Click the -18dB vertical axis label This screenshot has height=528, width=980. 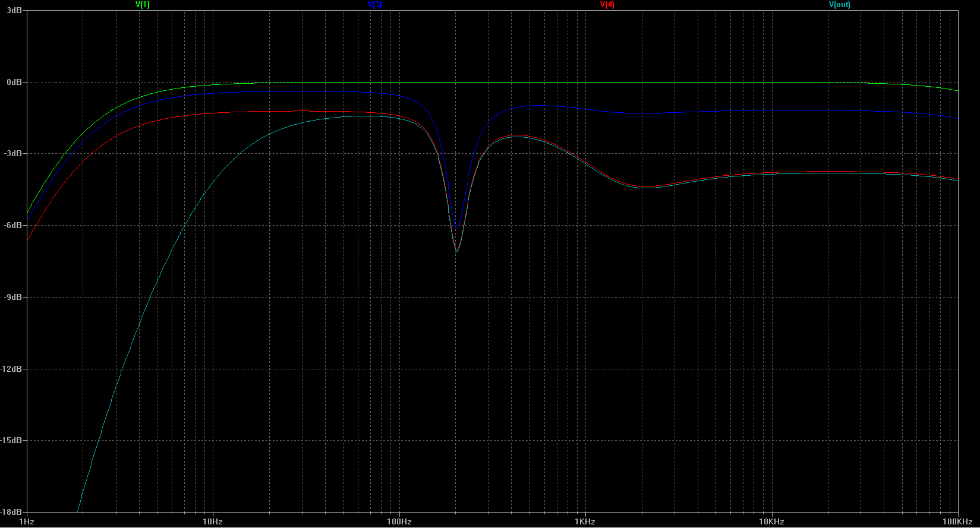point(12,512)
